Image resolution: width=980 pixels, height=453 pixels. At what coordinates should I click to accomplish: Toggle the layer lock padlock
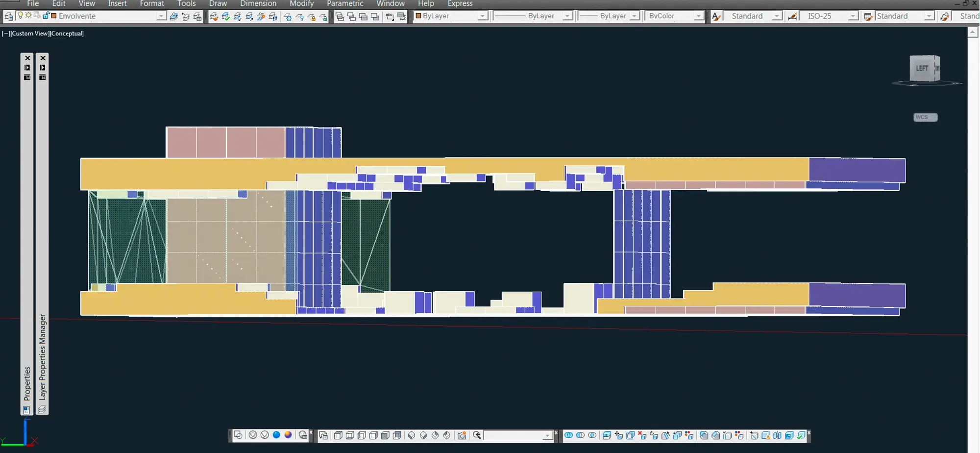(46, 16)
